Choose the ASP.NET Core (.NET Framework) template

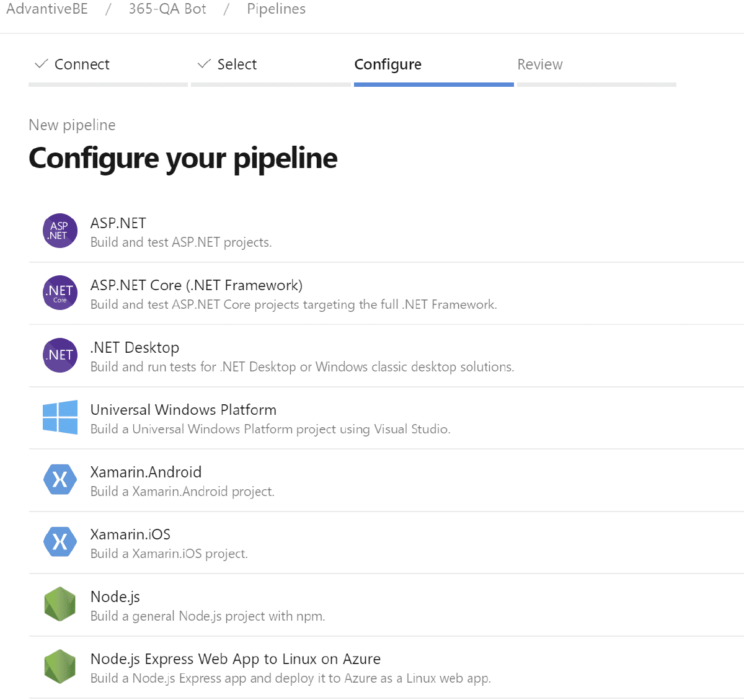[197, 285]
